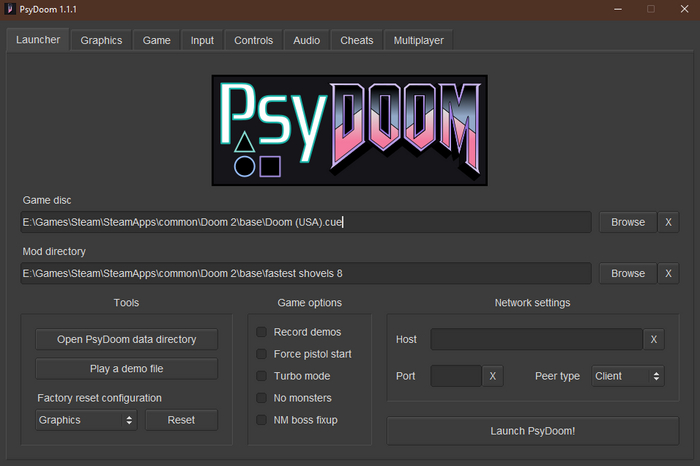Clear the Host field using X
This screenshot has height=466, width=700.
click(x=654, y=340)
